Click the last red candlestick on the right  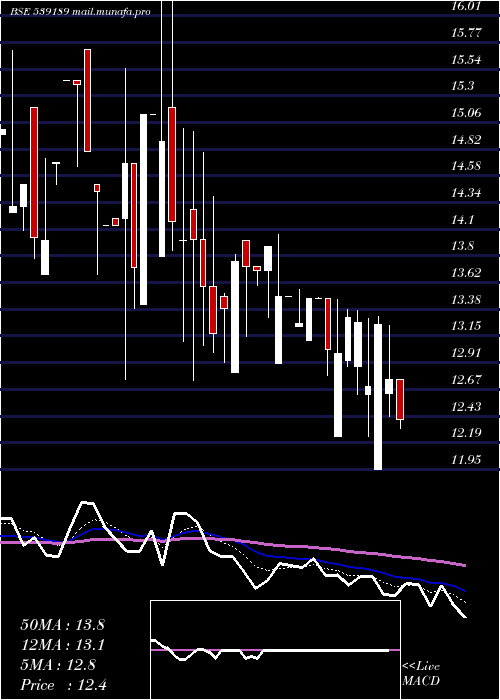(x=400, y=399)
